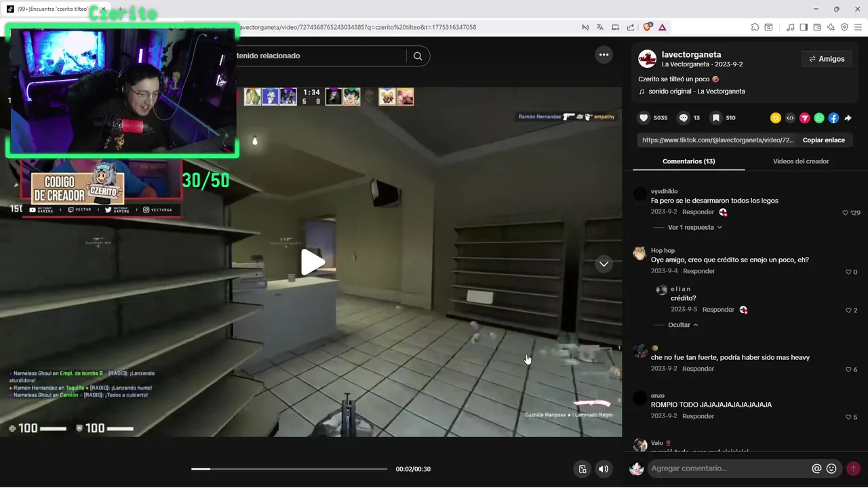868x488 pixels.
Task: Like the comment showing 6 likes
Action: [848, 369]
